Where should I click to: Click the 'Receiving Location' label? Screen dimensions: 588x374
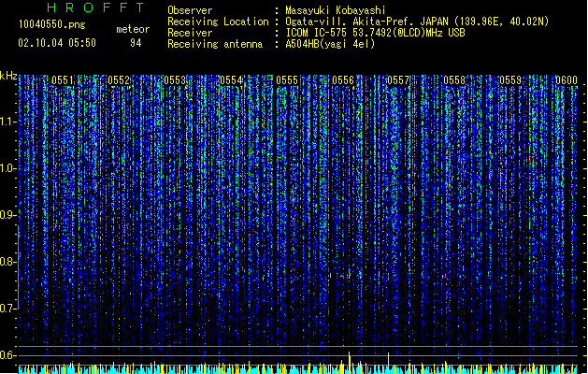pos(218,22)
